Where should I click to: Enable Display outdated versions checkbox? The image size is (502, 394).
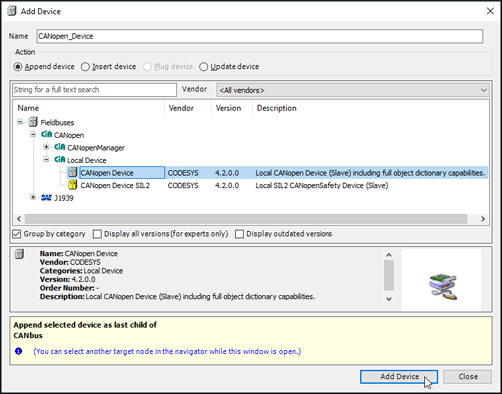tap(239, 234)
